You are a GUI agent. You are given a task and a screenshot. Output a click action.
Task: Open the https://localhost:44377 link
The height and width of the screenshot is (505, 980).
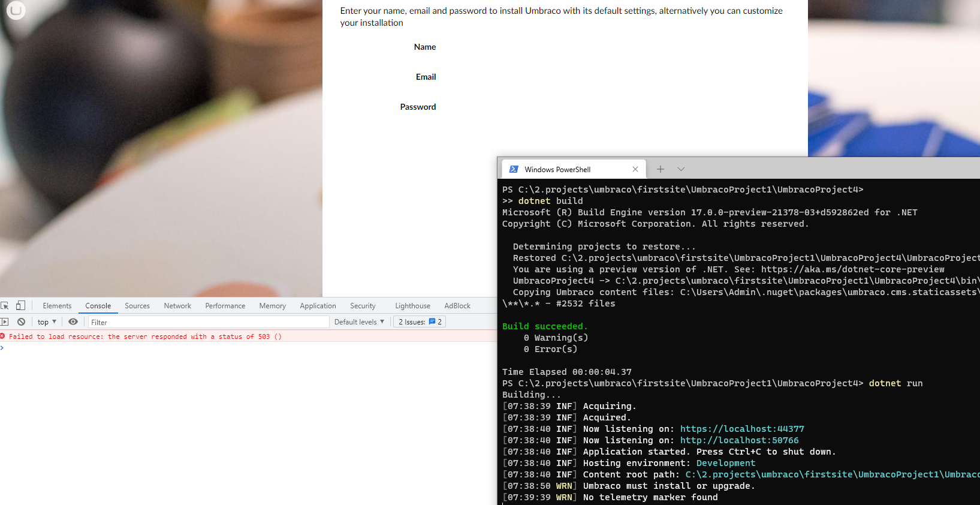click(742, 429)
